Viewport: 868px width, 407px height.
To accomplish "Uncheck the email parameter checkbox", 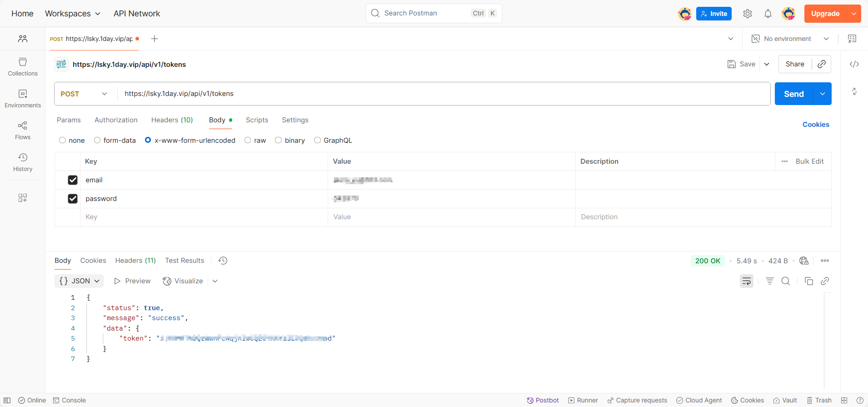I will (73, 180).
